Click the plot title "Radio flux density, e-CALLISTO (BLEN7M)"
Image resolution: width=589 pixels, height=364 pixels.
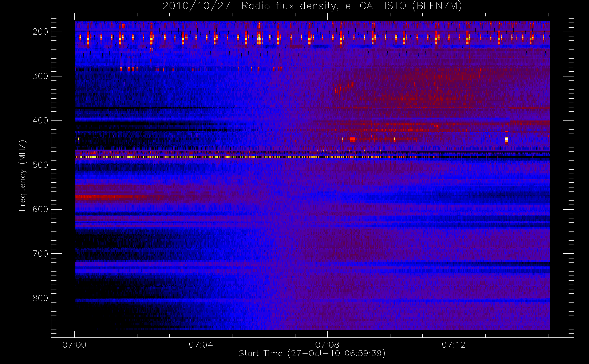coord(352,6)
